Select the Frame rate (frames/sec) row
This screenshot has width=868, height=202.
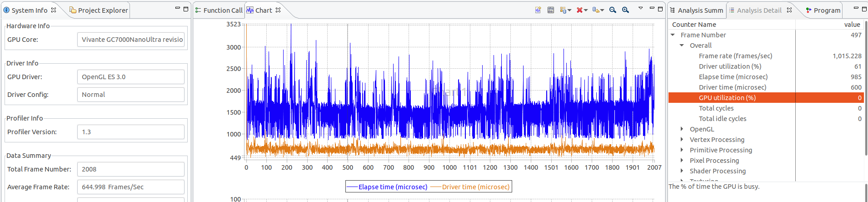[x=766, y=56]
